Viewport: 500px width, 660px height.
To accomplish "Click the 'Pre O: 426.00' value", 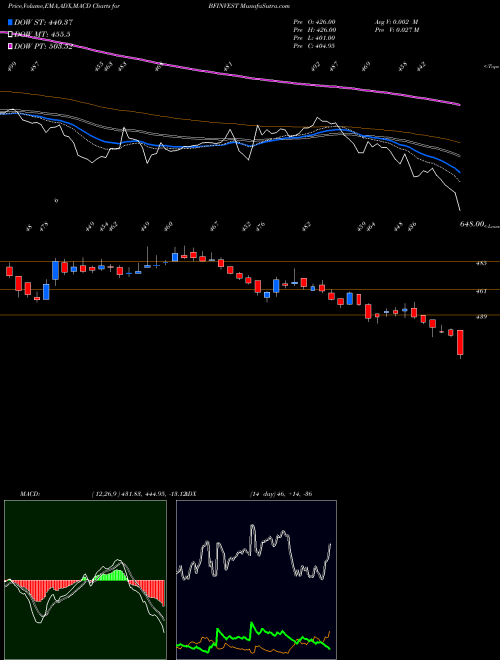I will (x=314, y=22).
